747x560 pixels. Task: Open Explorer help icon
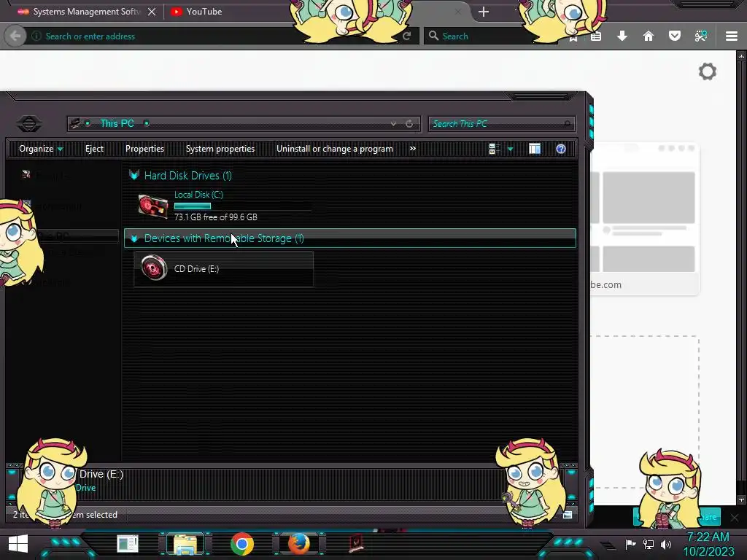(x=561, y=149)
